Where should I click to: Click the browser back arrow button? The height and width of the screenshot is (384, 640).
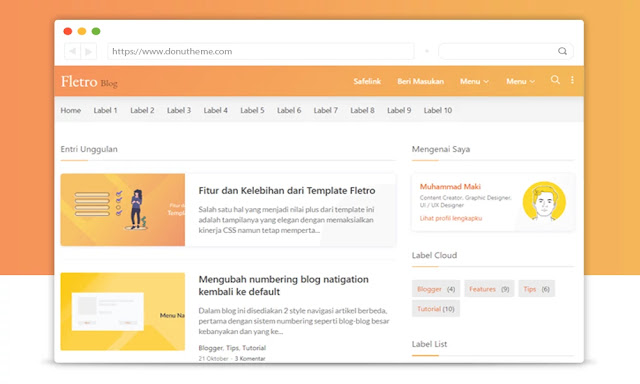[x=72, y=51]
